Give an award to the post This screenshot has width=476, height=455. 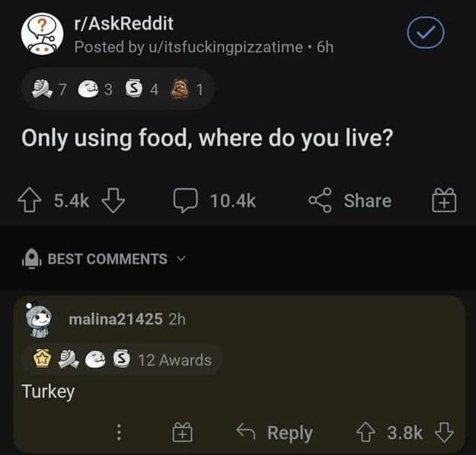click(x=444, y=202)
